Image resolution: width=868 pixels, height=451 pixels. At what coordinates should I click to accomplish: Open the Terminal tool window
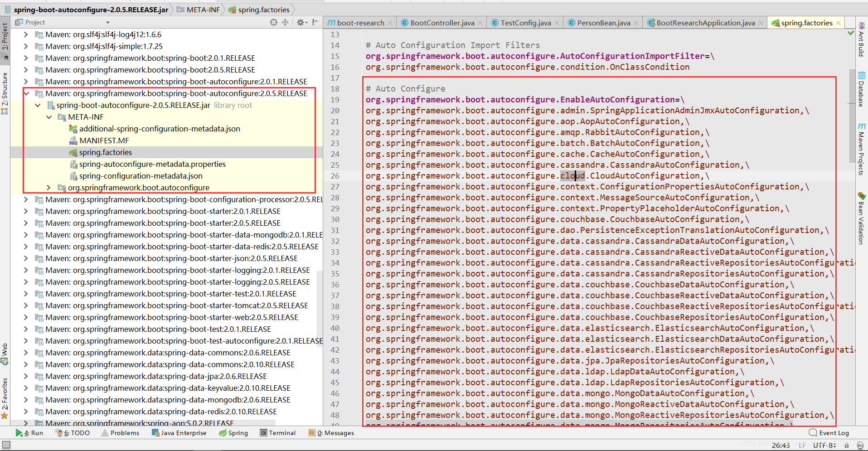click(278, 433)
